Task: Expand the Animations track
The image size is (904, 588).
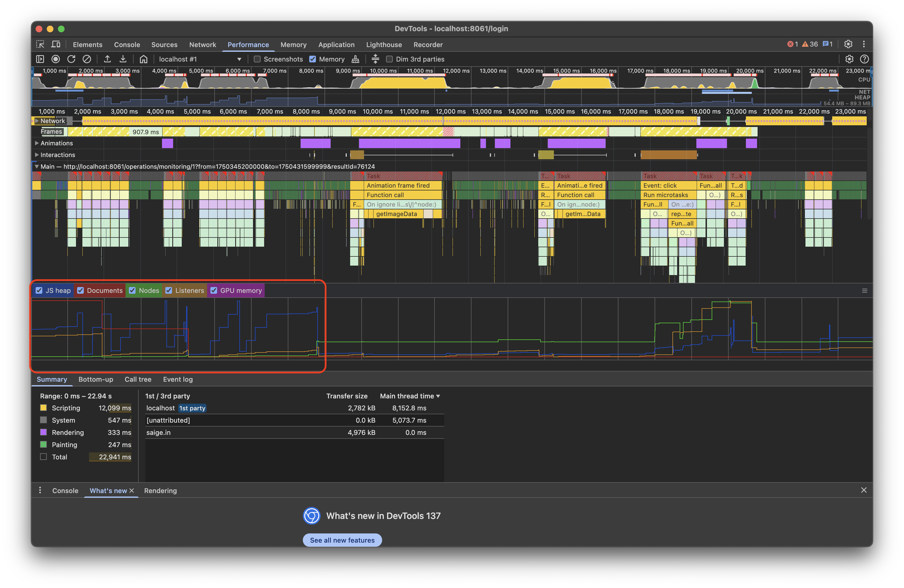Action: [x=37, y=143]
